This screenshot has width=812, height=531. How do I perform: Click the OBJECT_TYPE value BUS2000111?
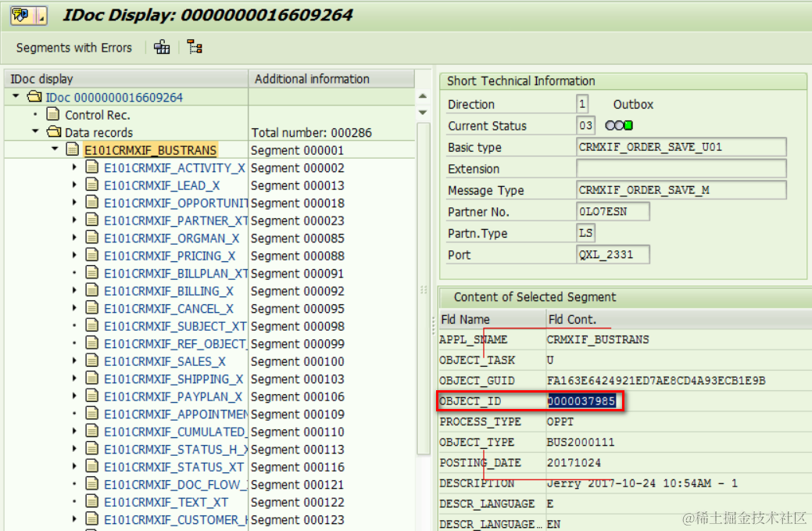click(581, 443)
